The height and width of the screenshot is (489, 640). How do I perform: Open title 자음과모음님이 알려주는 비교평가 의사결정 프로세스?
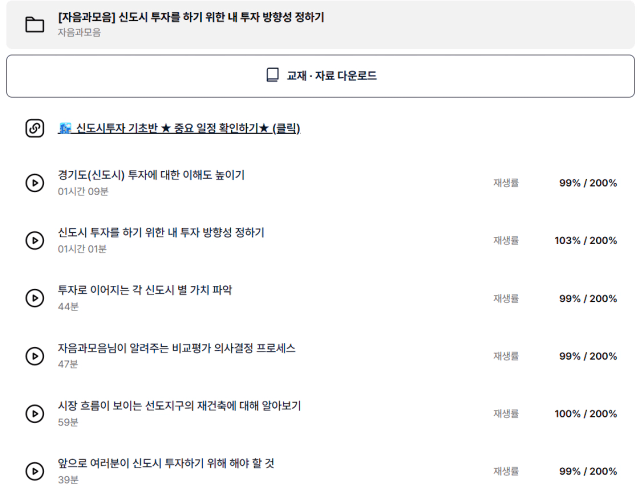[176, 348]
